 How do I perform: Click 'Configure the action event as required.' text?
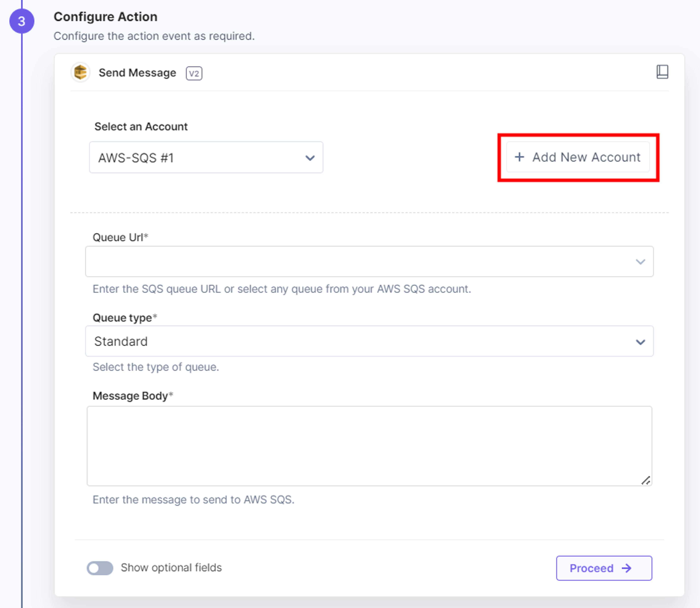pyautogui.click(x=154, y=36)
